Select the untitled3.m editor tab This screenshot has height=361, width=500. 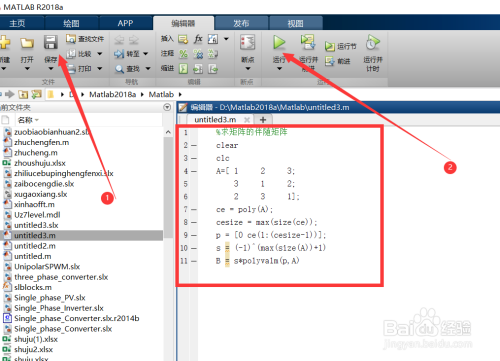(x=215, y=119)
